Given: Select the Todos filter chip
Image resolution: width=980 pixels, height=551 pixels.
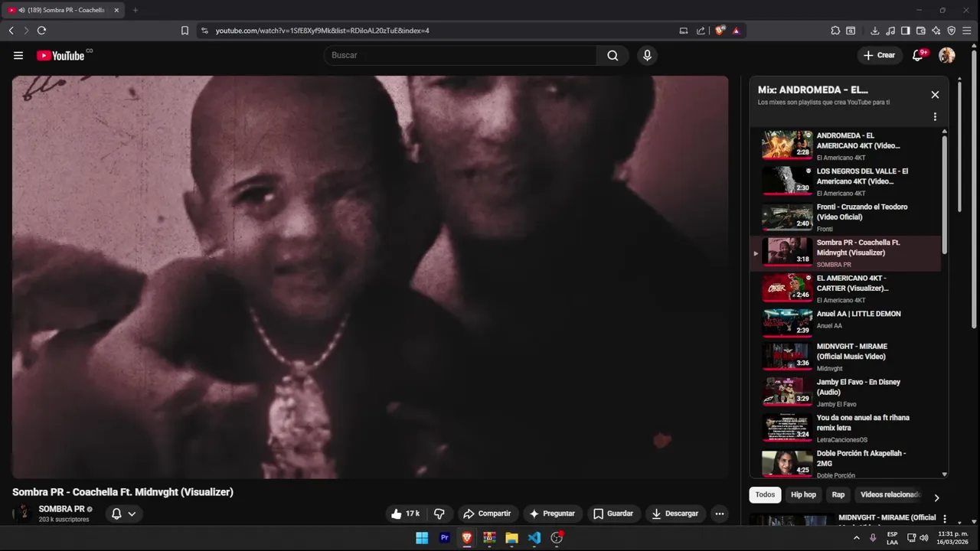Looking at the screenshot, I should [x=765, y=495].
